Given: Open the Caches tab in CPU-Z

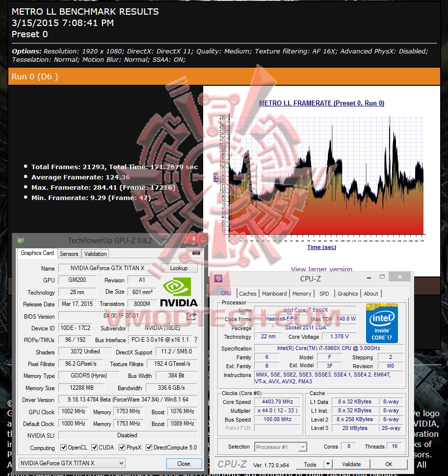Looking at the screenshot, I should (x=247, y=294).
